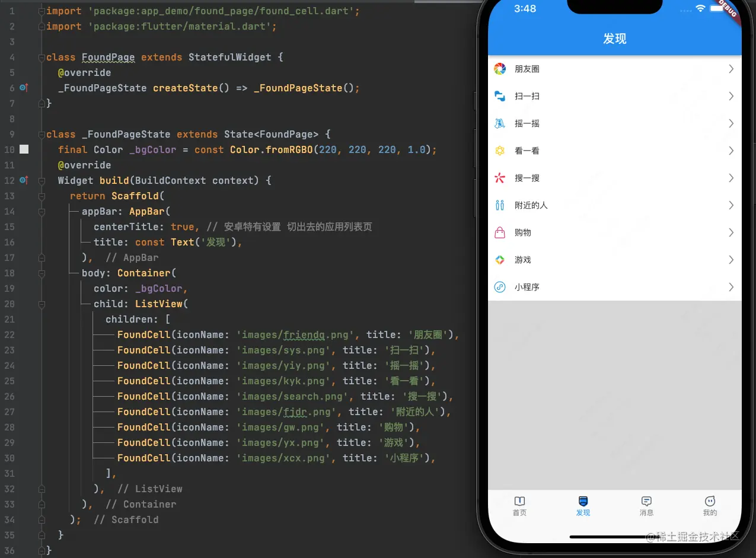
Task: Fold the ListView block at line 20
Action: pos(42,304)
